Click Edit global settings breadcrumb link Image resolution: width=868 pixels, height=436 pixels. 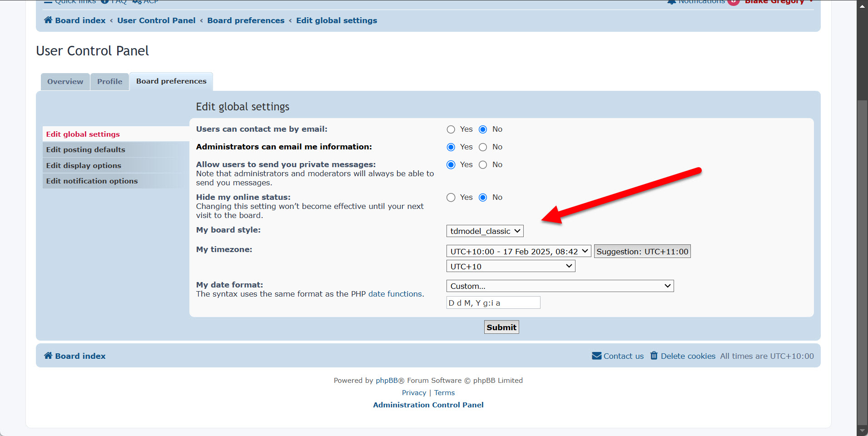(337, 20)
